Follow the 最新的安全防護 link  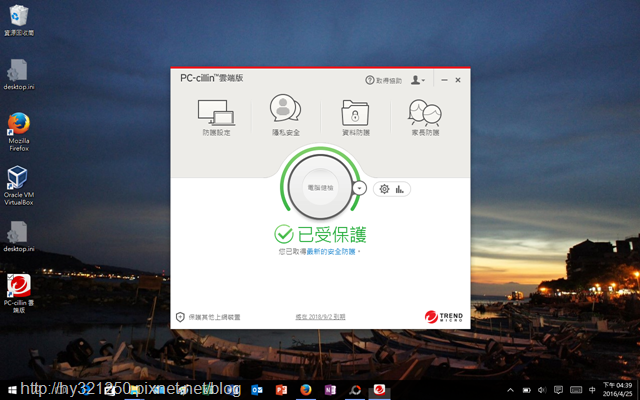[331, 251]
